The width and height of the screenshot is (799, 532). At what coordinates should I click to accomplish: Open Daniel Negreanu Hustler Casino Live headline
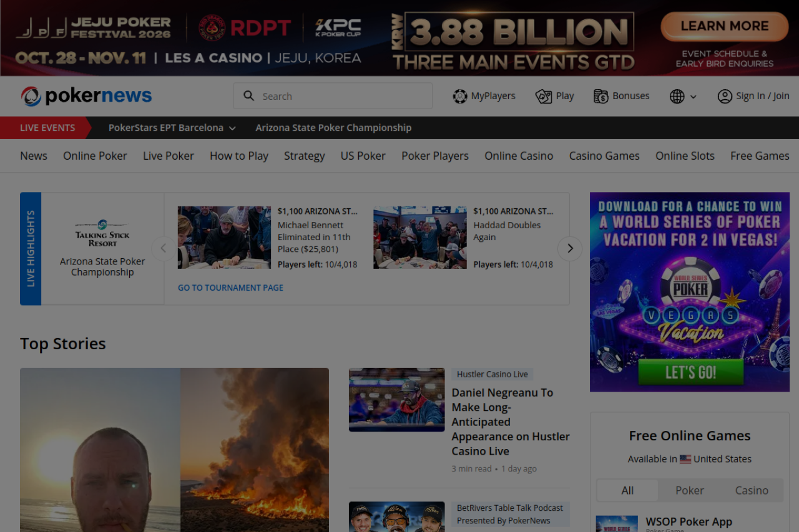click(511, 422)
